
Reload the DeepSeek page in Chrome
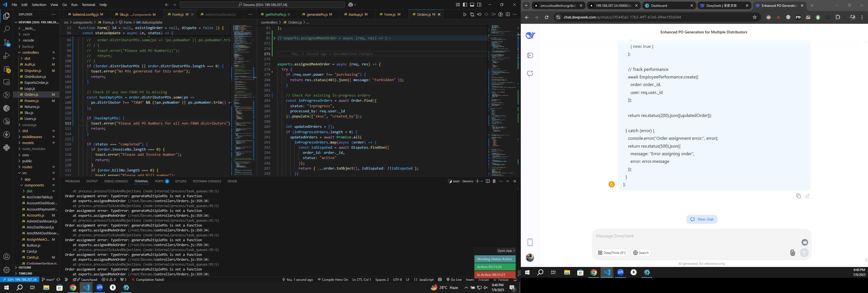tap(547, 17)
